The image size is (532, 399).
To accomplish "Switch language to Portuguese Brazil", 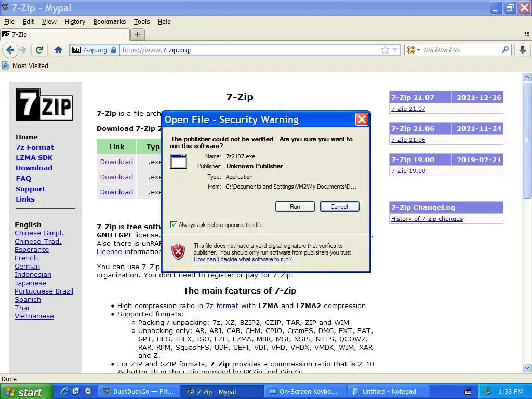I will pyautogui.click(x=44, y=291).
